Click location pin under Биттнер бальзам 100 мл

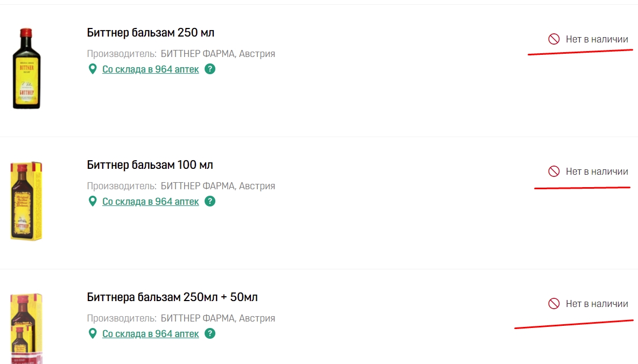[x=93, y=201]
